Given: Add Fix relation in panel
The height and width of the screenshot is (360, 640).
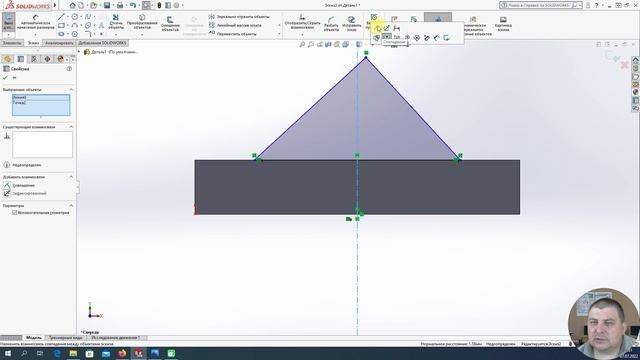Looking at the screenshot, I should pyautogui.click(x=25, y=193).
